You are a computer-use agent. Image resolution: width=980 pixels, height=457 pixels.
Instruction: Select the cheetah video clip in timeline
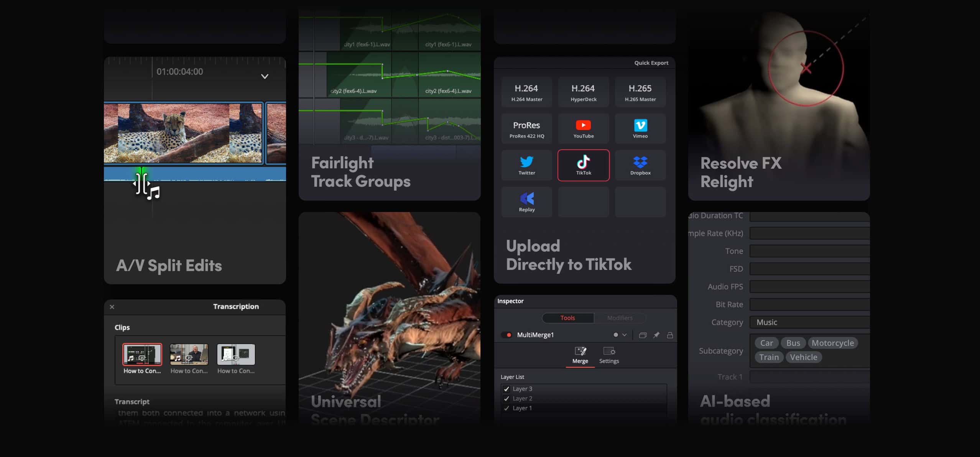pyautogui.click(x=184, y=133)
